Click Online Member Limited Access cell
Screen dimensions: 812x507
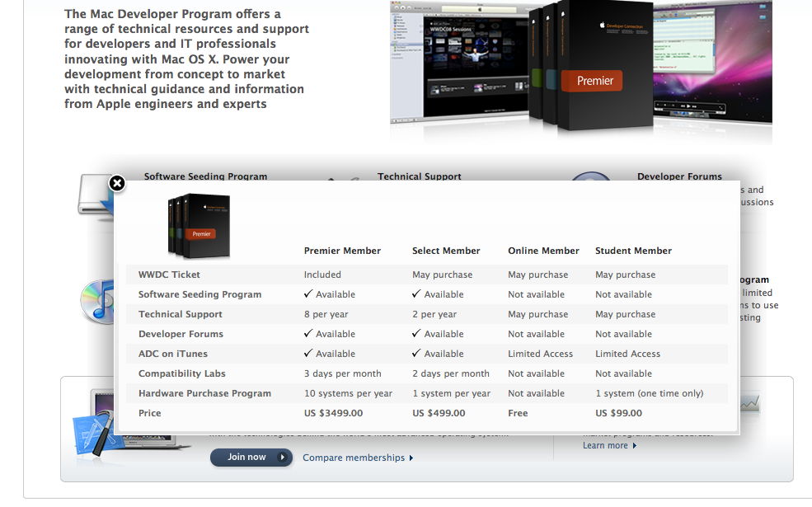[540, 354]
